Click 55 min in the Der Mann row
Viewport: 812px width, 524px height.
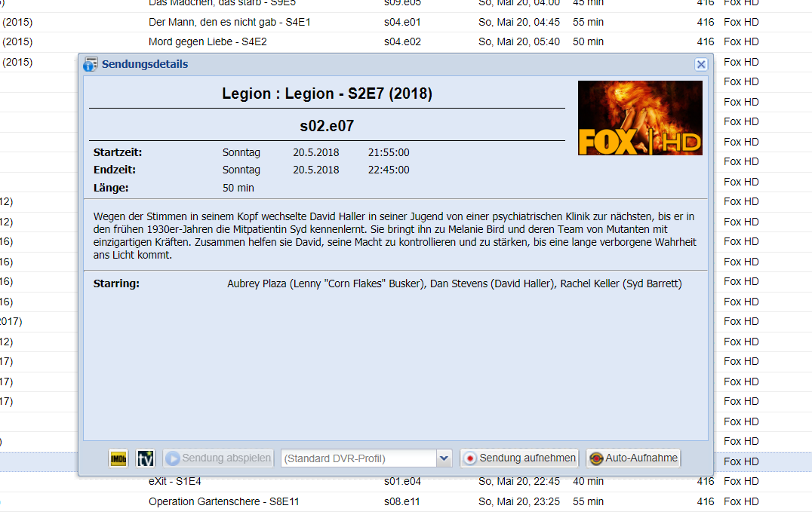tap(589, 23)
